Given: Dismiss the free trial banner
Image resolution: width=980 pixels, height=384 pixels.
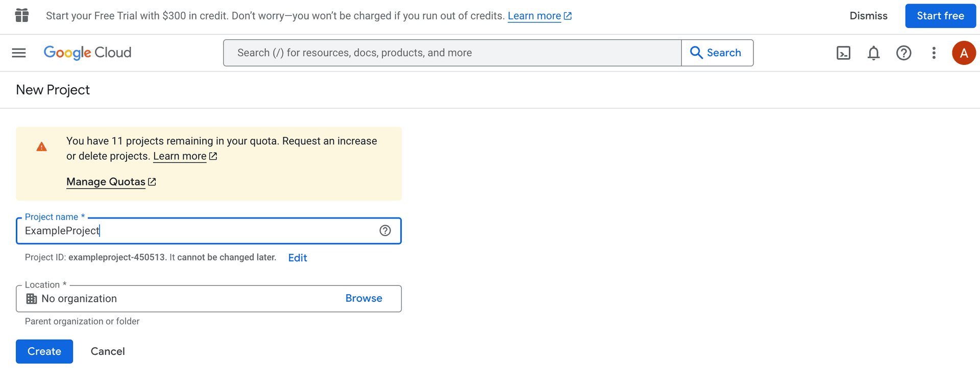Looking at the screenshot, I should coord(868,16).
